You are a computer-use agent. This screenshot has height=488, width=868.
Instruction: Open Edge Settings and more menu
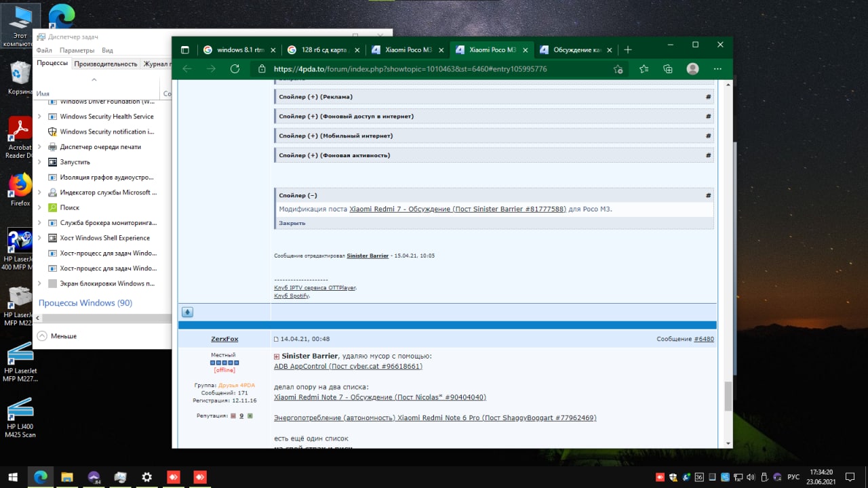pyautogui.click(x=717, y=68)
